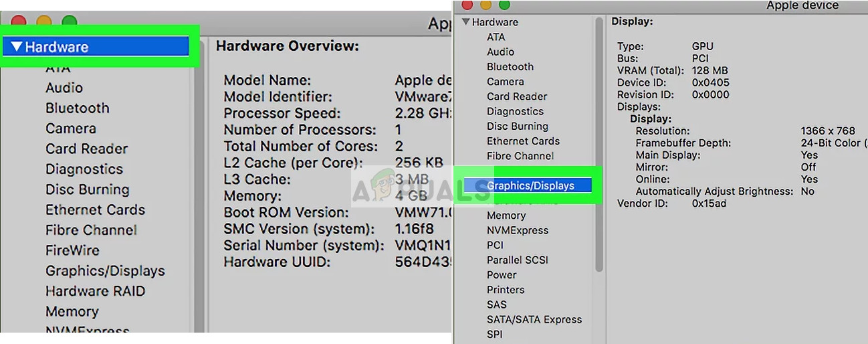
Task: Click the '128 MB' VRAM value
Action: click(710, 70)
